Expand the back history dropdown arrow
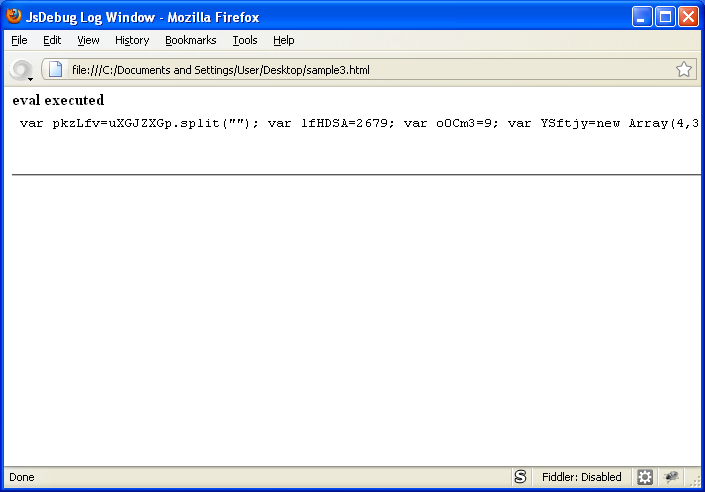Viewport: 705px width, 492px height. (31, 78)
